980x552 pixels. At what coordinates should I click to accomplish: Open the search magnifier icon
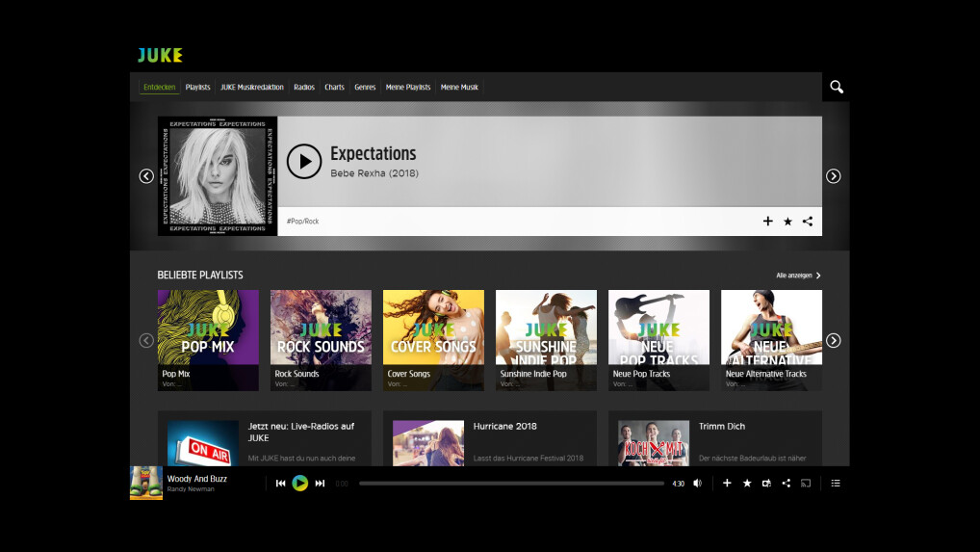point(837,87)
